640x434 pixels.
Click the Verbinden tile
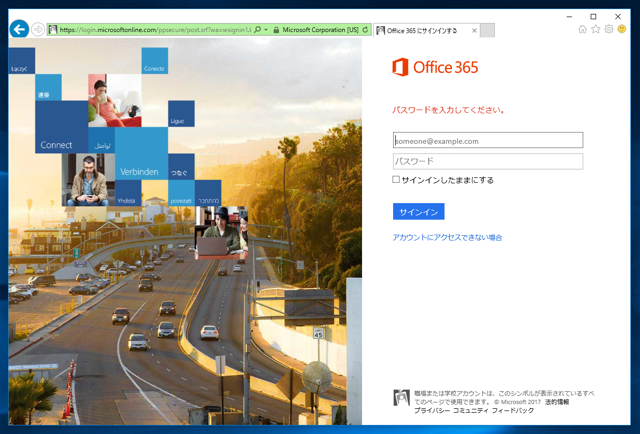click(141, 154)
